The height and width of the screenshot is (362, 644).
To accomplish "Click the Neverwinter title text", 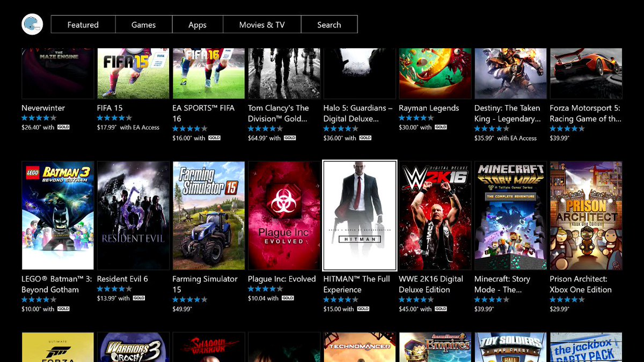I will pos(43,108).
